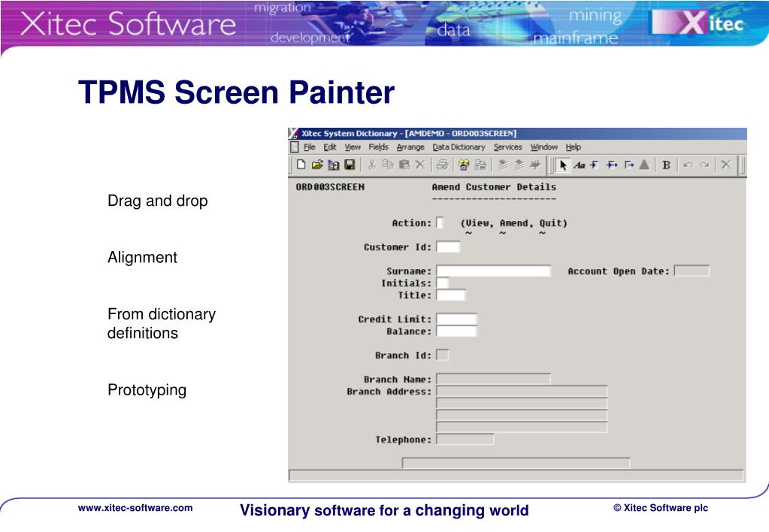Click the document icon left of File menu
Viewport: 769px width, 532px height.
(294, 147)
